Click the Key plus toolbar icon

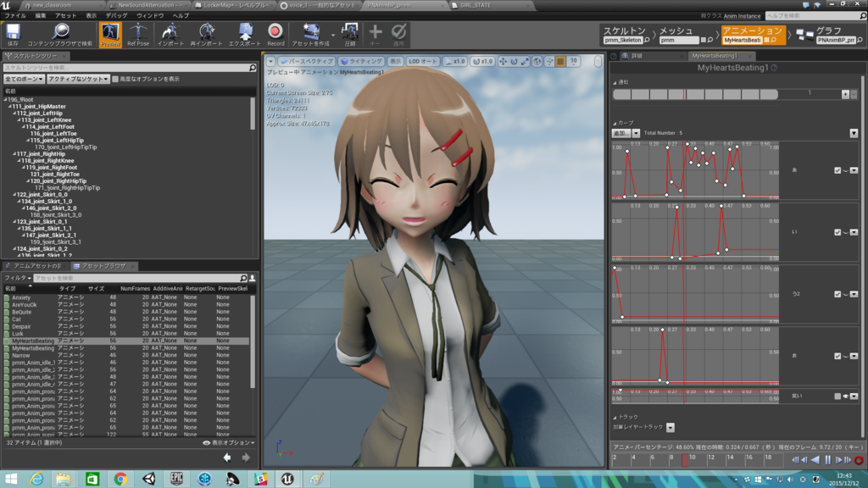375,32
